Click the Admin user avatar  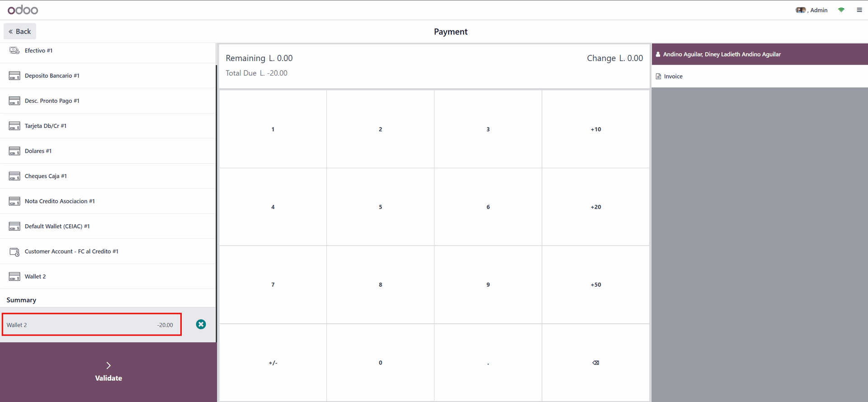tap(801, 10)
